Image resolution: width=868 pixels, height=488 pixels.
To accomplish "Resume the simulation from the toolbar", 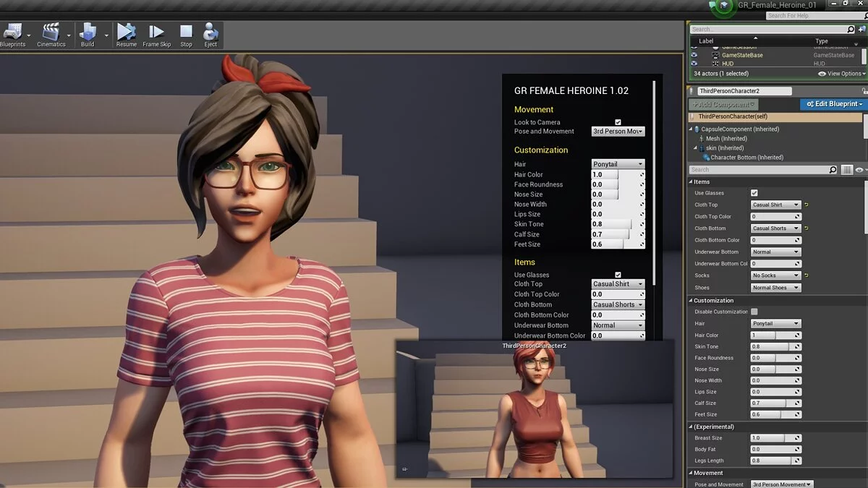I will pos(126,35).
